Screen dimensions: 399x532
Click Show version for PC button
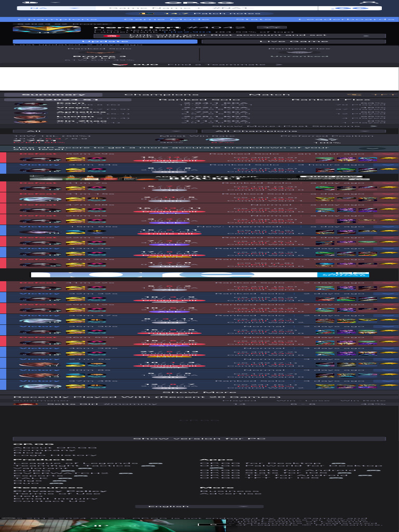199,438
